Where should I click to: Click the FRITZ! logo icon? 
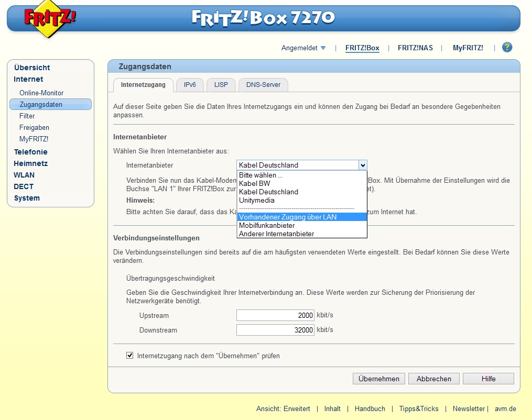click(x=50, y=19)
